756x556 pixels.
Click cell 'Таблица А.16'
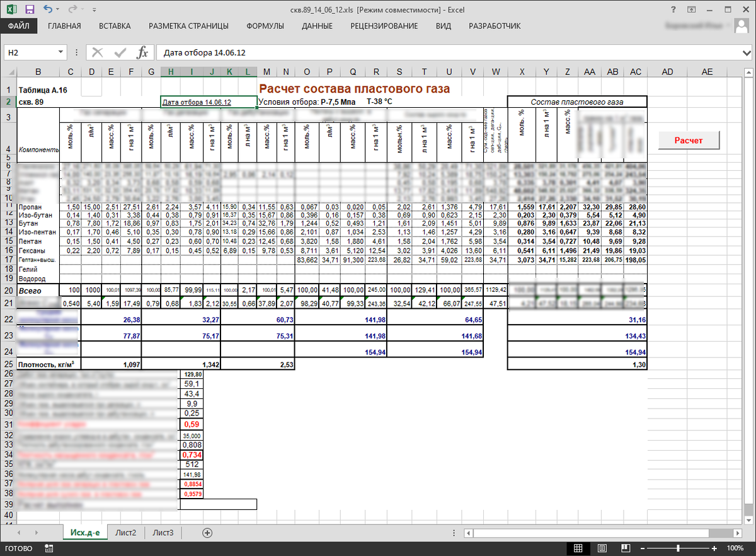(x=43, y=90)
